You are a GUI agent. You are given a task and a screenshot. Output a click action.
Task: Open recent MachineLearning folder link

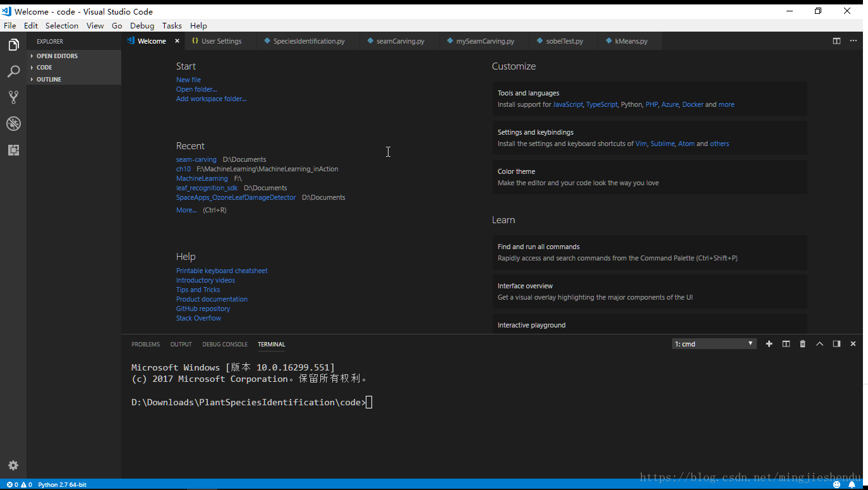(x=202, y=178)
